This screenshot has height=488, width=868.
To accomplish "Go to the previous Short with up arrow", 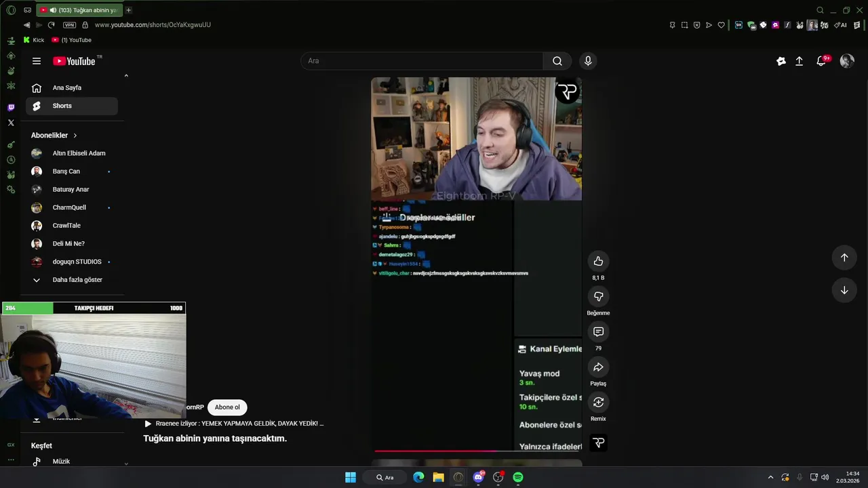I will [x=844, y=258].
